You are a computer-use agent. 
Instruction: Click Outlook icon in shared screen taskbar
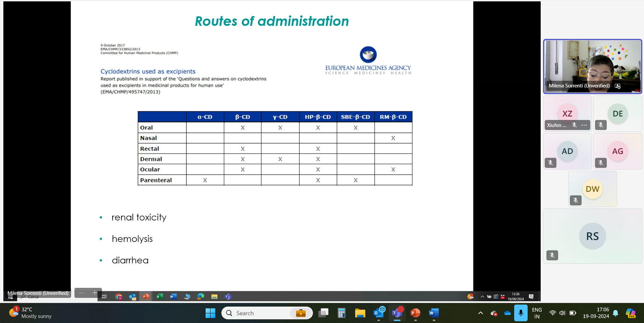click(x=132, y=297)
